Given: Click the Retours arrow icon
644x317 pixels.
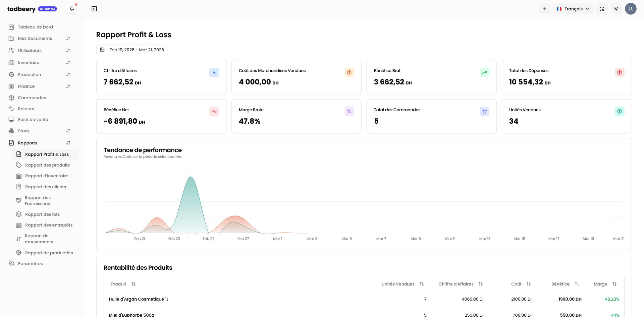Looking at the screenshot, I should 11,109.
